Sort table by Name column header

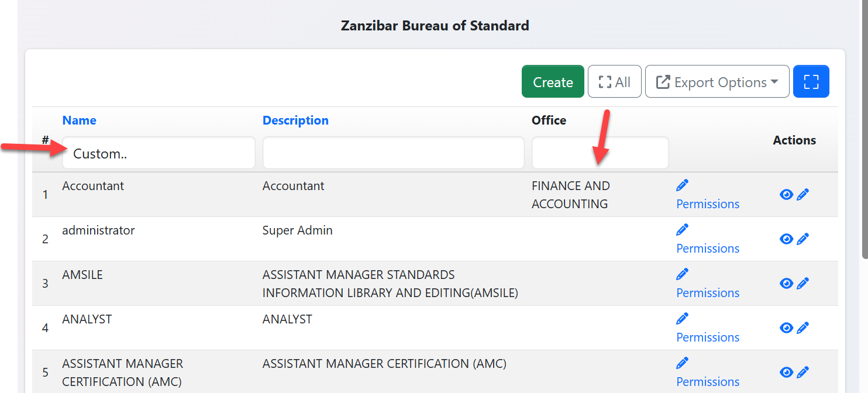pos(79,120)
